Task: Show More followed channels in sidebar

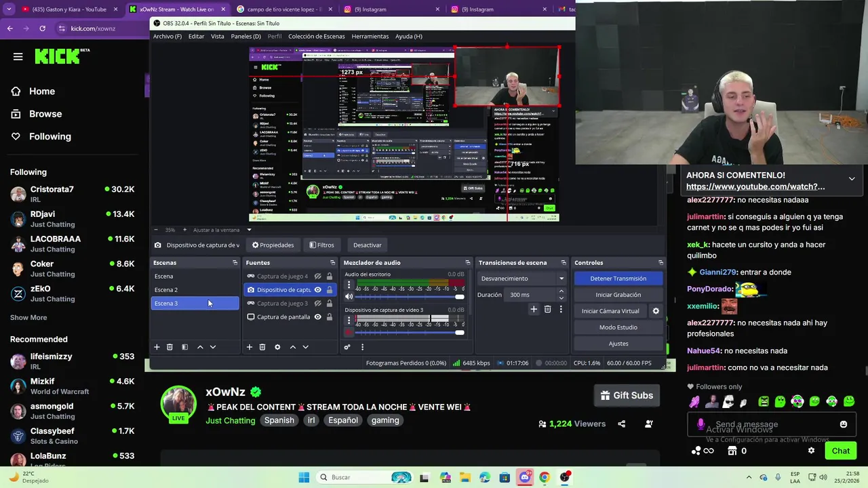Action: (x=28, y=317)
